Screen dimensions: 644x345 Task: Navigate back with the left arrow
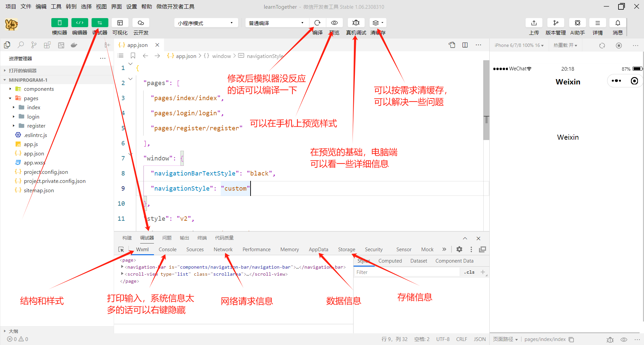[x=145, y=56]
